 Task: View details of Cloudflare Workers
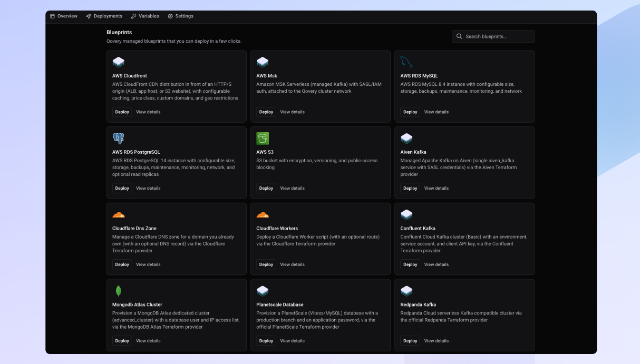point(293,264)
